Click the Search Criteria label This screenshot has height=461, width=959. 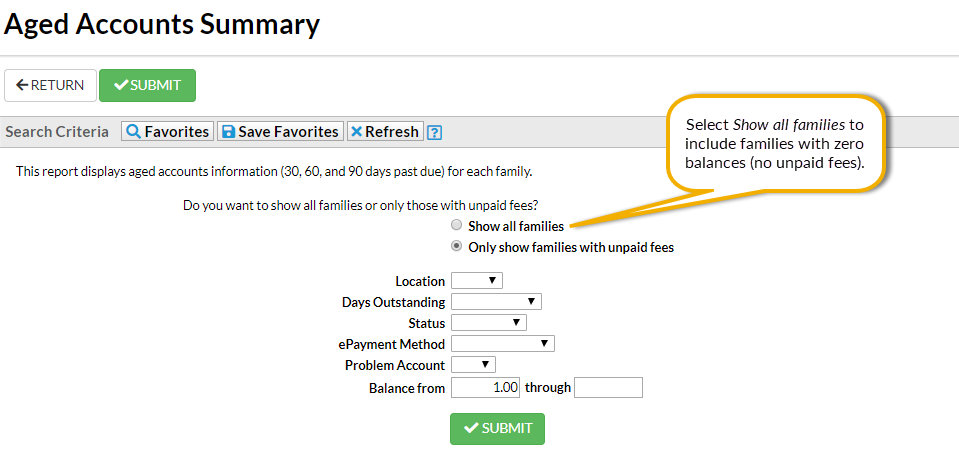point(57,132)
